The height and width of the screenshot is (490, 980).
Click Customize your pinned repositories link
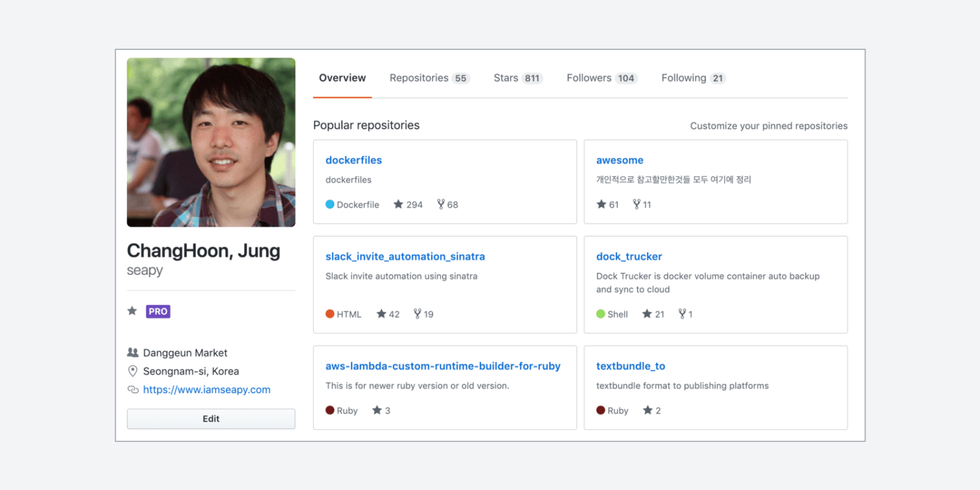tap(768, 126)
